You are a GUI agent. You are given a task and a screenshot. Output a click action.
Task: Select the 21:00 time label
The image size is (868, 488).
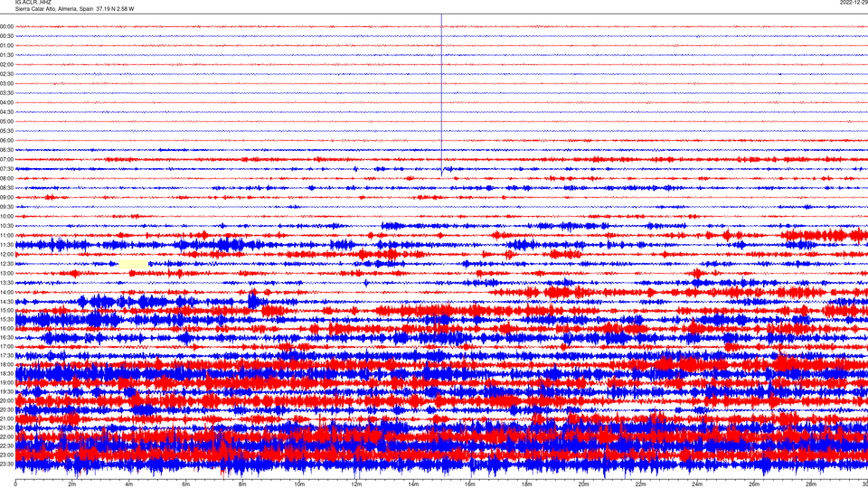point(7,418)
